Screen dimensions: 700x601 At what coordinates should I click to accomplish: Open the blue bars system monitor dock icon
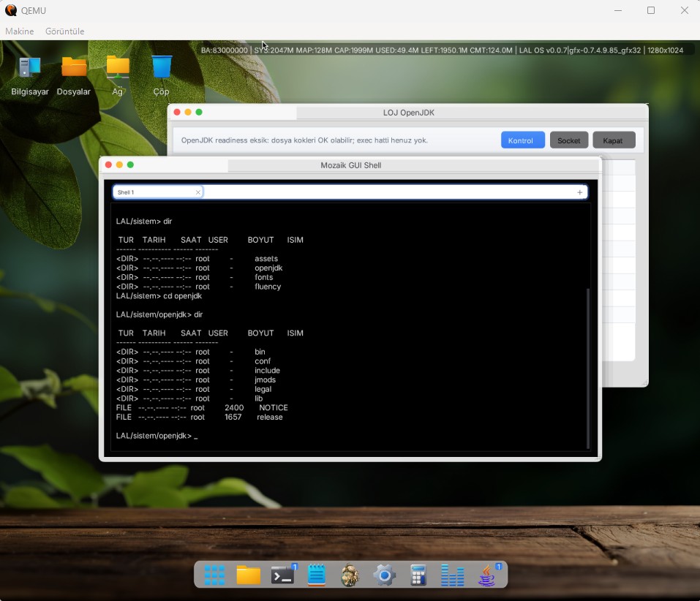coord(452,575)
